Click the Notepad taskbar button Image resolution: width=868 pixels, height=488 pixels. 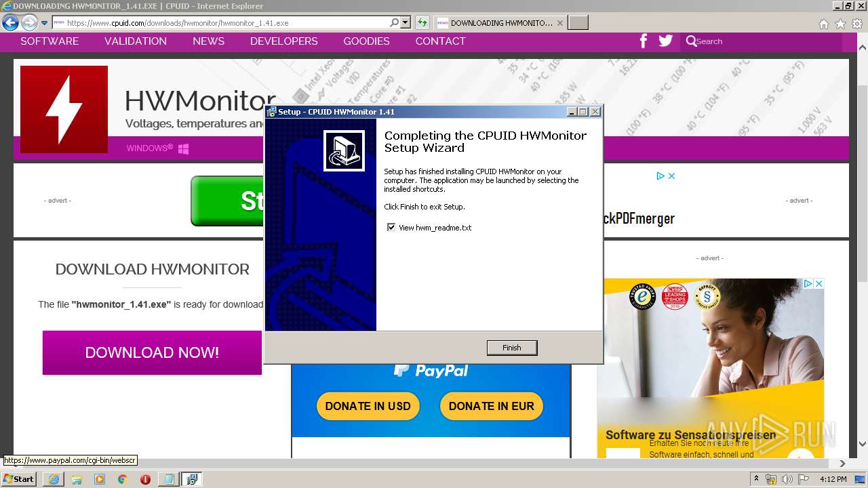point(168,479)
